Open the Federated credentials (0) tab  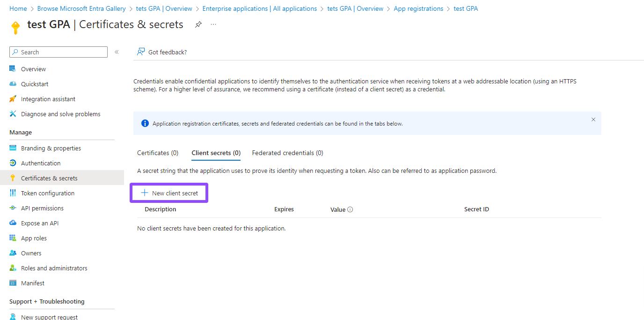[287, 153]
